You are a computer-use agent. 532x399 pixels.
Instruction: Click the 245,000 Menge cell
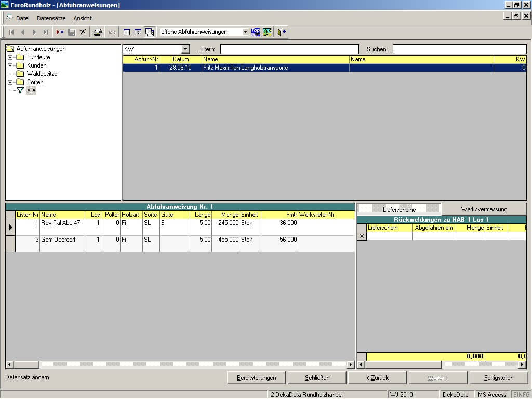(225, 227)
